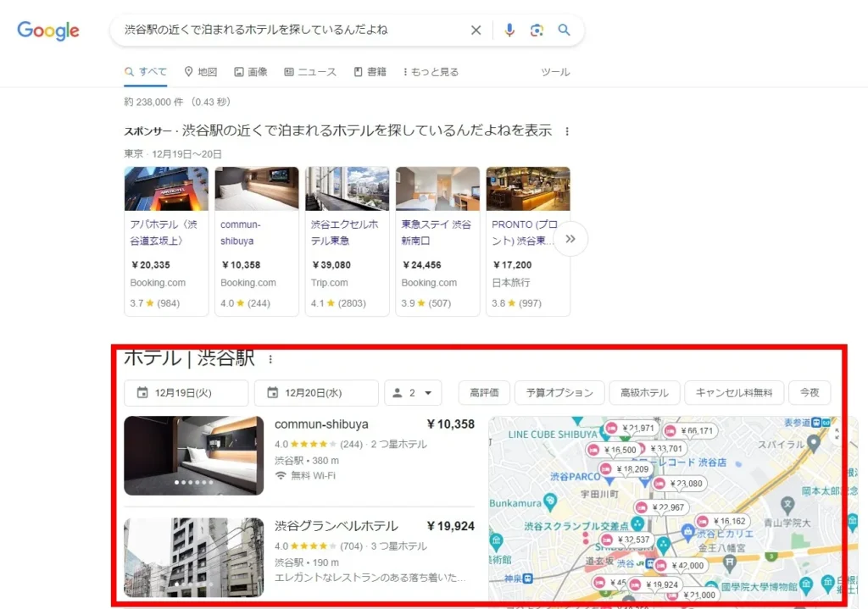This screenshot has width=868, height=609.
Task: Switch to the 地図 tab
Action: [201, 72]
